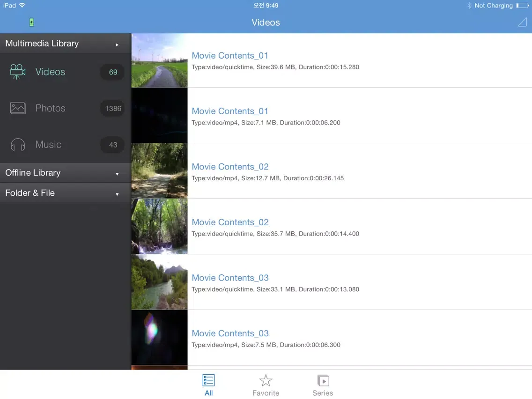
Task: Tap the green battery charging icon
Action: 31,22
